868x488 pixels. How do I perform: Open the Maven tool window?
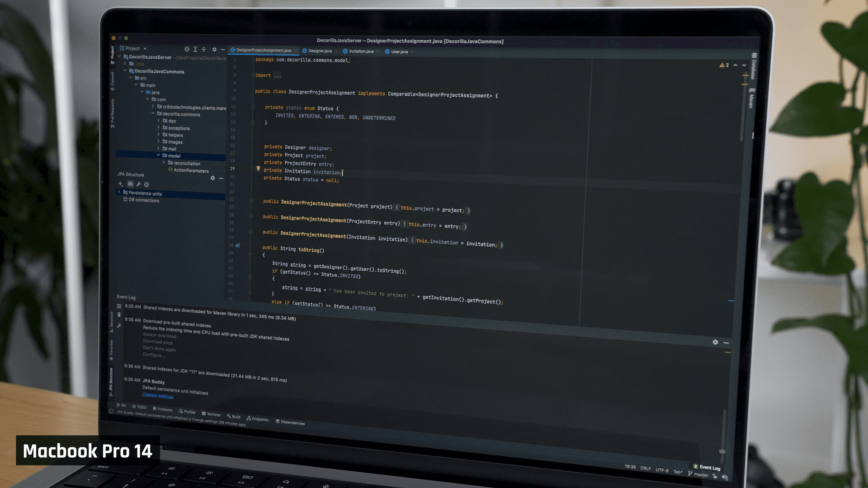coord(751,98)
